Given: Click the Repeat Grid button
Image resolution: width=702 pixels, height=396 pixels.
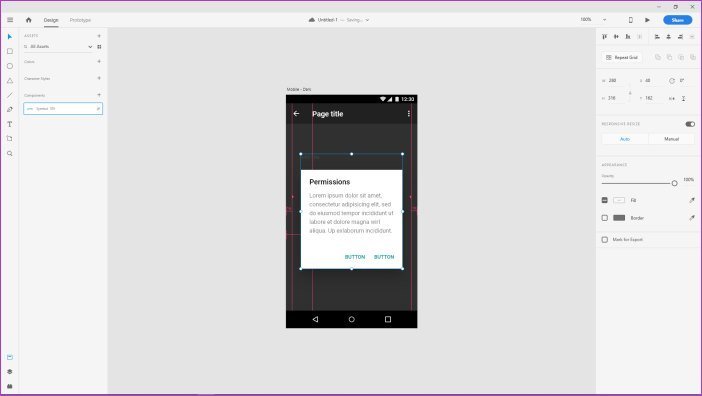Looking at the screenshot, I should click(621, 57).
